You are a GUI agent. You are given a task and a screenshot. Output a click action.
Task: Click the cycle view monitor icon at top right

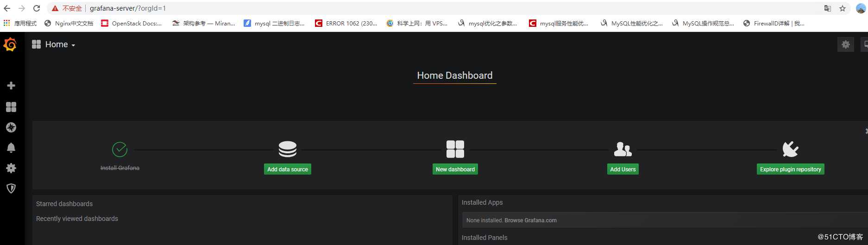tap(865, 44)
